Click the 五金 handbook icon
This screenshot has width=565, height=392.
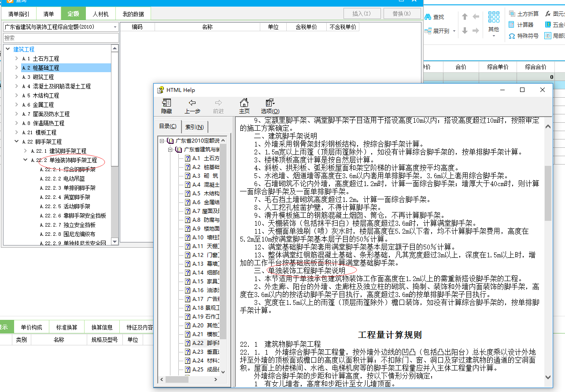coord(548,25)
